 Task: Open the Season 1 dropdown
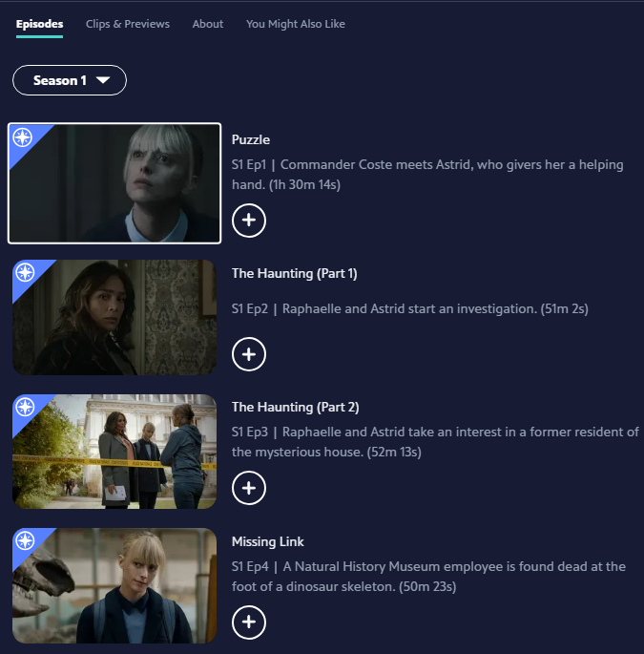(x=70, y=80)
